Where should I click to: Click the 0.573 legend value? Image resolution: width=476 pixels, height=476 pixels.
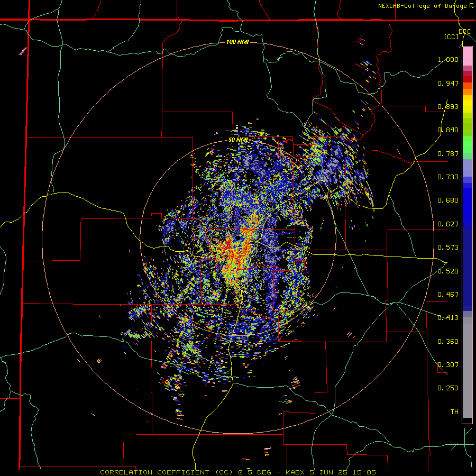(448, 248)
